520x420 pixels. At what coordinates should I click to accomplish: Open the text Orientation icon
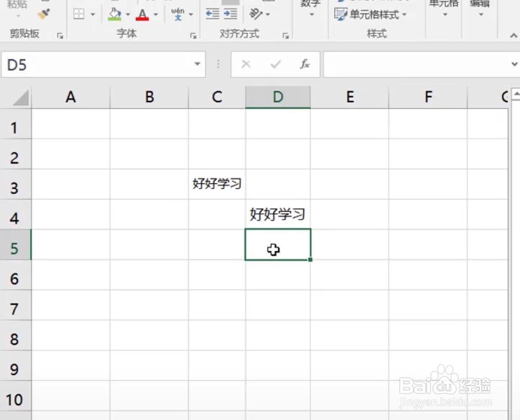tap(256, 14)
